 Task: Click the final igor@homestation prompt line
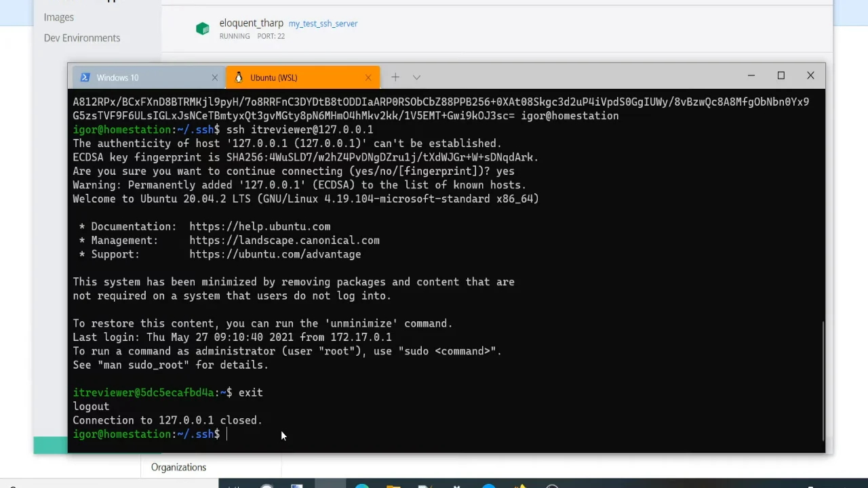coord(146,434)
